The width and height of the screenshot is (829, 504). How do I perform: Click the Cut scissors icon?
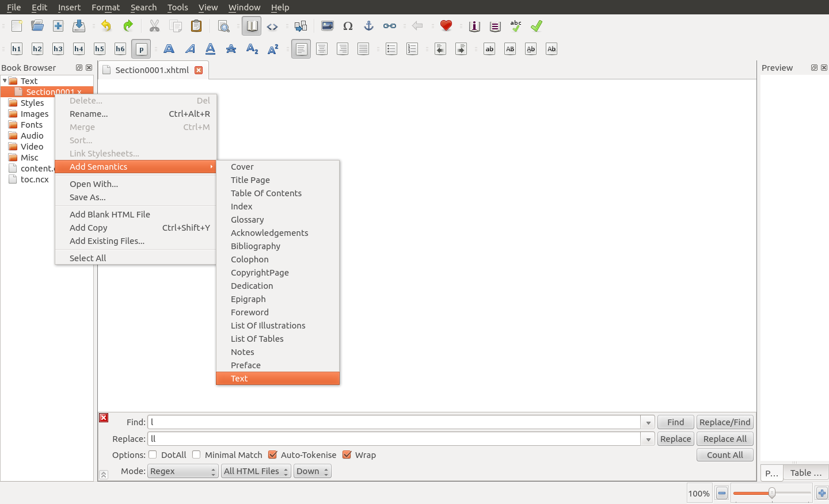tap(155, 26)
